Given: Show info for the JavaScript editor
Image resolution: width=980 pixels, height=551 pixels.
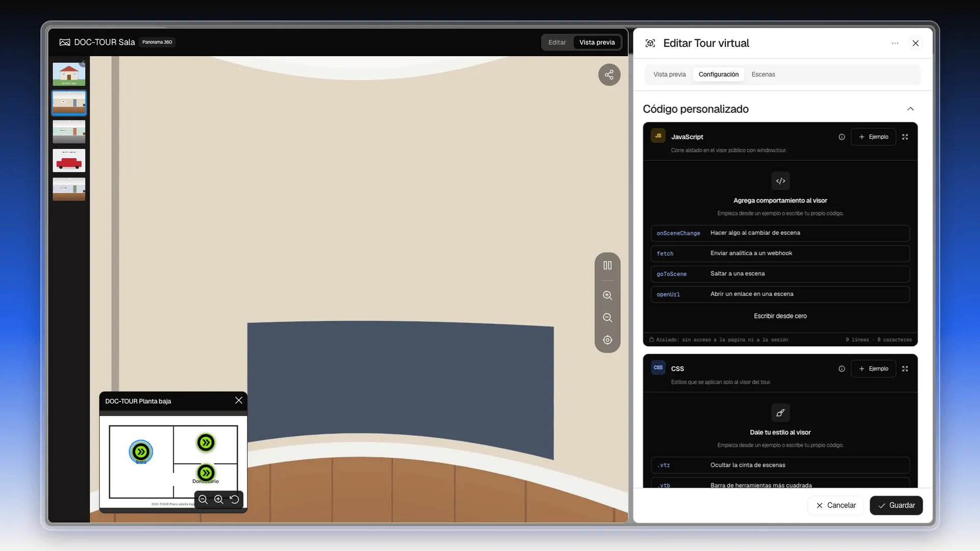Looking at the screenshot, I should point(842,137).
